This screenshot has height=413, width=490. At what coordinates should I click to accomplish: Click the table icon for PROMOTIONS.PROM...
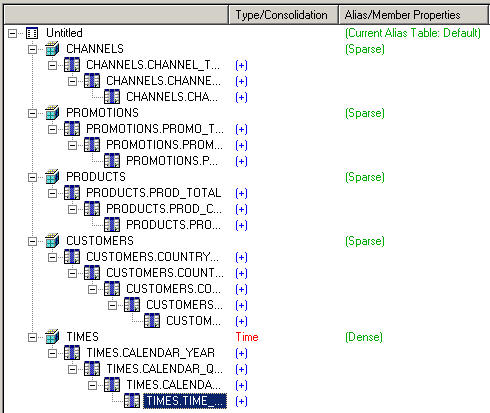click(x=92, y=145)
